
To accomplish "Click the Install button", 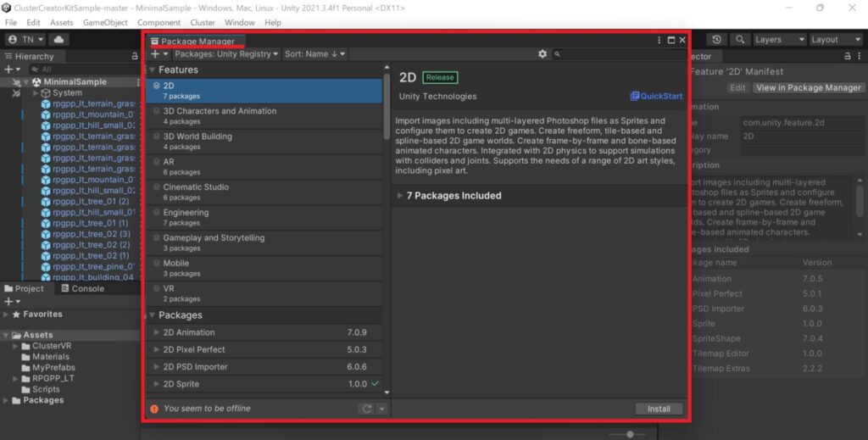I will pyautogui.click(x=659, y=409).
